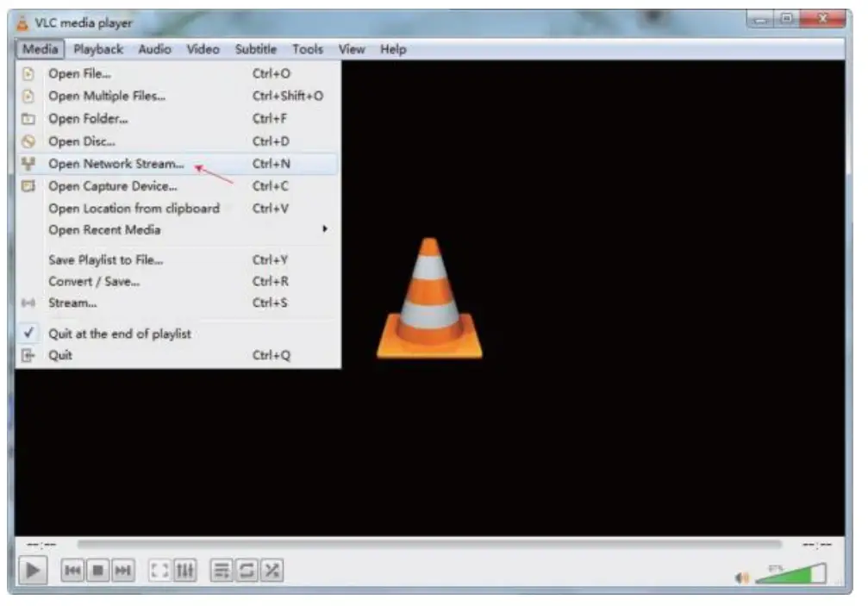Click the Open Folder icon

[x=28, y=118]
